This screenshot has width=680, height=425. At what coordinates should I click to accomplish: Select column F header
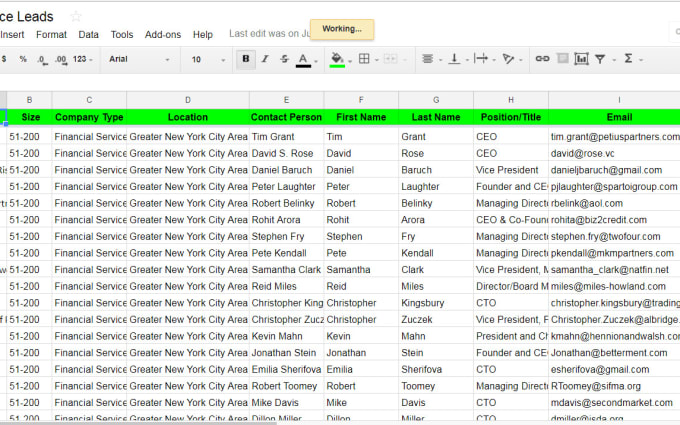click(x=361, y=100)
